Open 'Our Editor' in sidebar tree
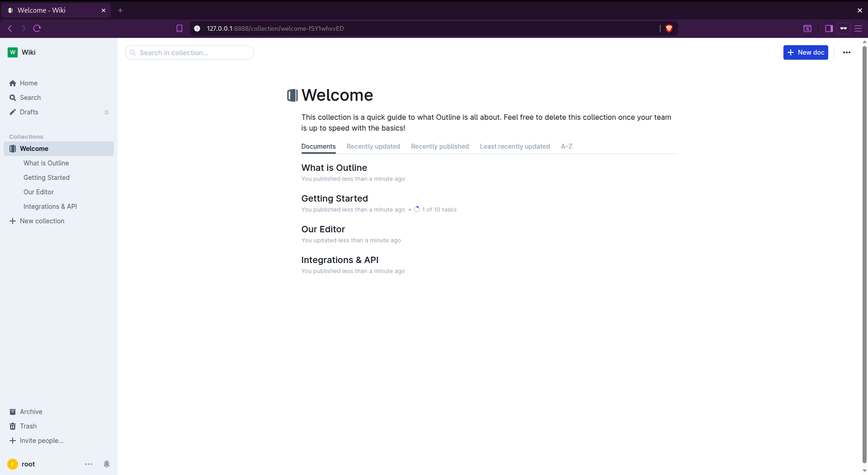 point(38,192)
